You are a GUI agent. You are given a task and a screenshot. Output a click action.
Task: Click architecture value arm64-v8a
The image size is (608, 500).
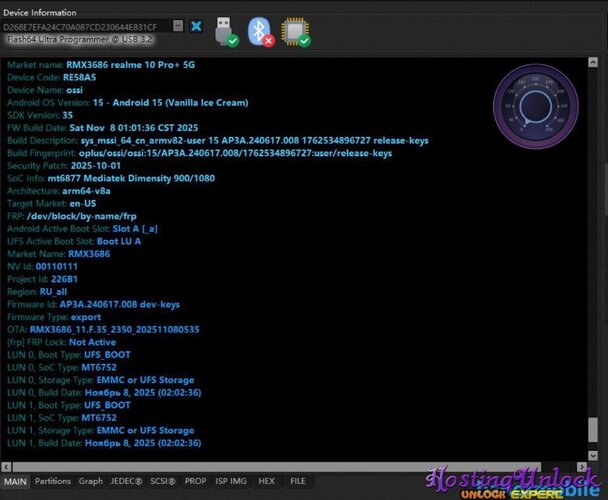click(x=86, y=191)
